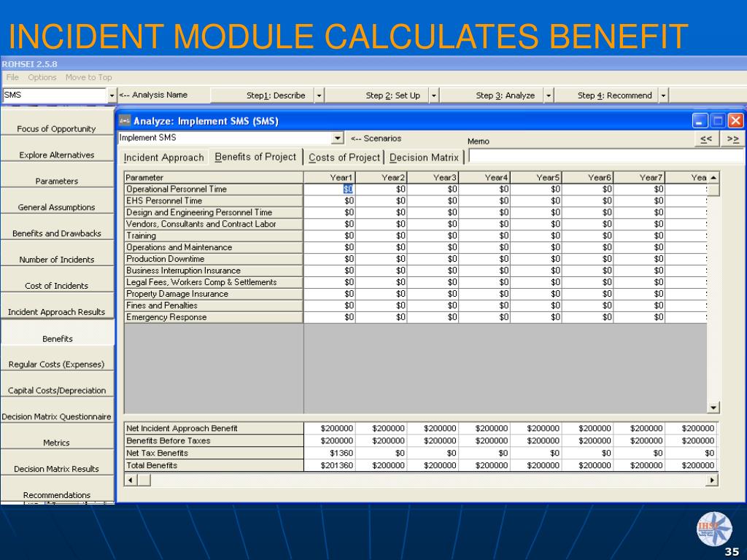This screenshot has height=560, width=747.
Task: Go to next with the >> button
Action: click(x=732, y=139)
